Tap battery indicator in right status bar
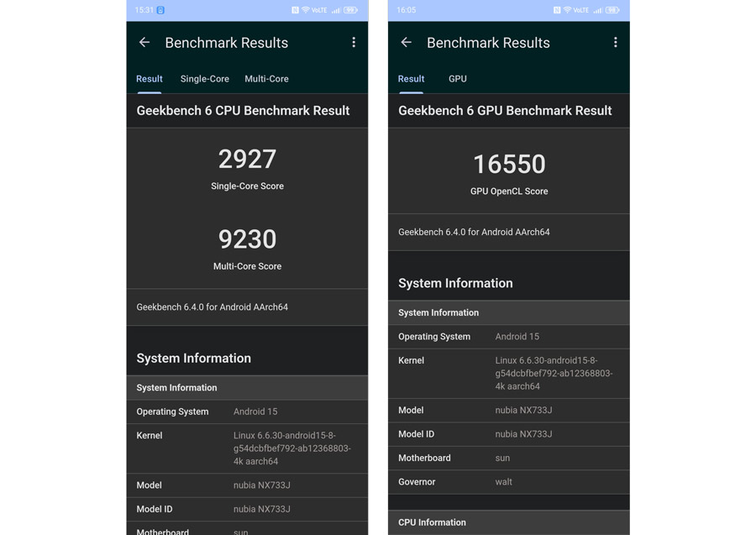 tap(612, 10)
